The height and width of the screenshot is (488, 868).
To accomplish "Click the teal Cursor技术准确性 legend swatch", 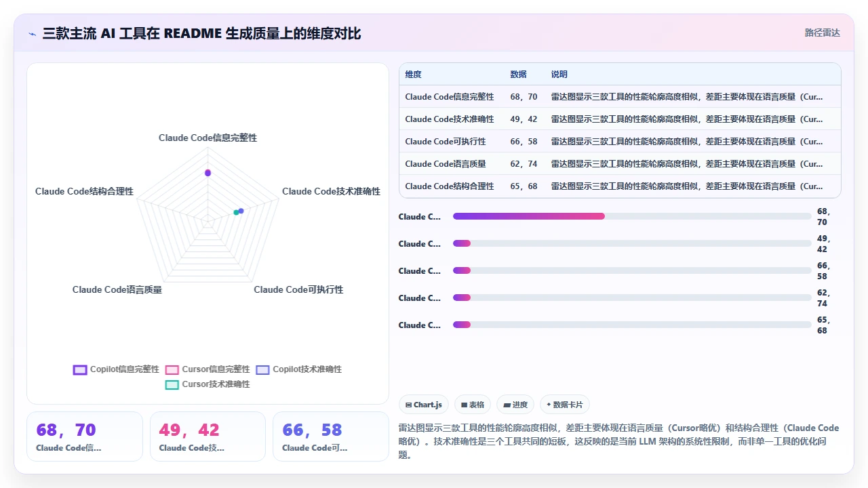I will [172, 384].
